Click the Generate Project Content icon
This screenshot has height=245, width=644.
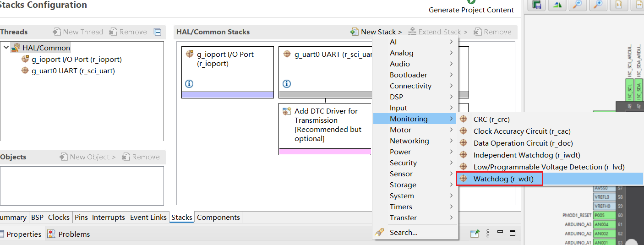click(471, 2)
